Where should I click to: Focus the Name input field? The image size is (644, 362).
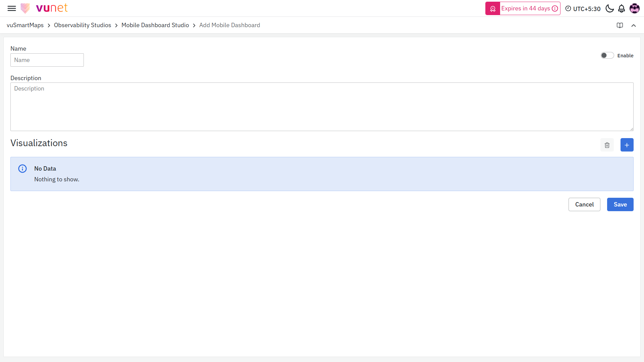pyautogui.click(x=47, y=60)
